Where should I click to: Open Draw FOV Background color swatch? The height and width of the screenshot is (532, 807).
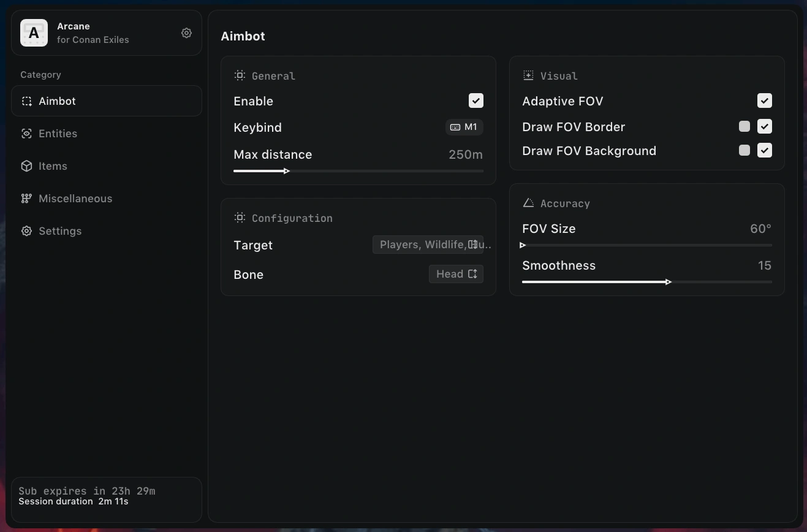click(744, 150)
